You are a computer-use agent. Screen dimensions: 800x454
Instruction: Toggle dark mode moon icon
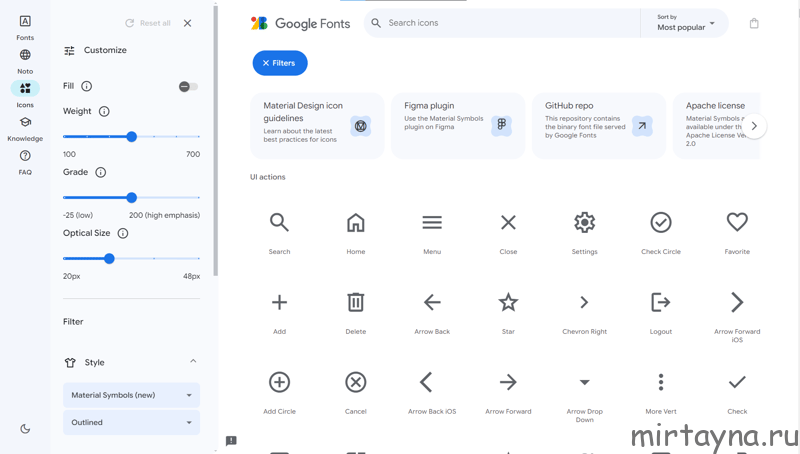pos(25,429)
